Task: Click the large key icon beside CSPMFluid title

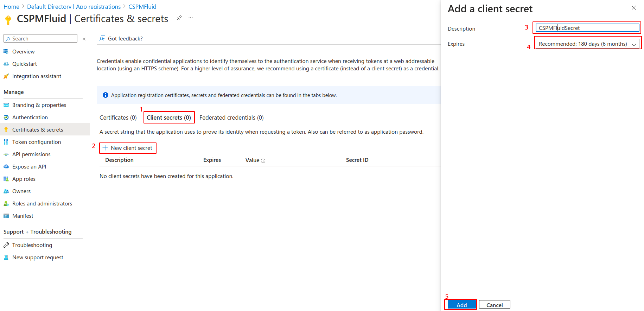Action: click(x=8, y=20)
